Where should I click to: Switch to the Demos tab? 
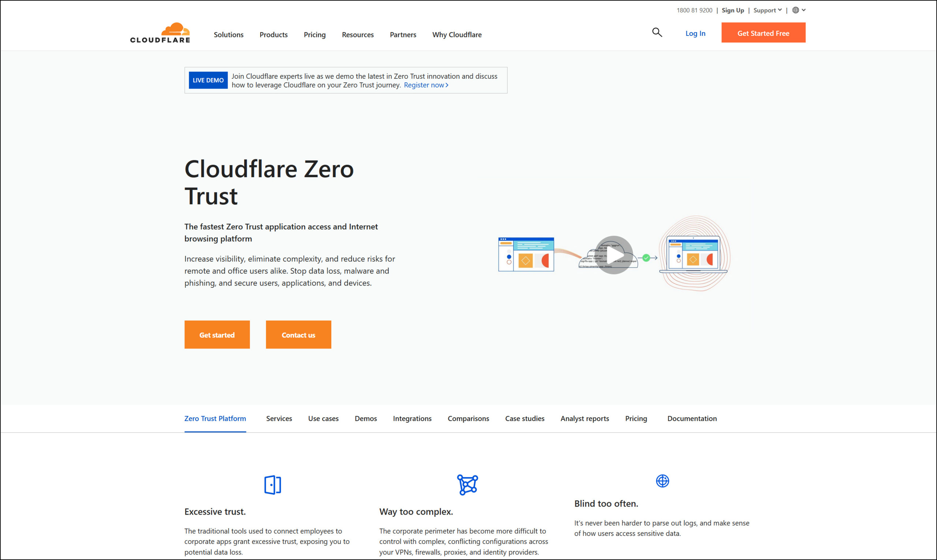(366, 418)
